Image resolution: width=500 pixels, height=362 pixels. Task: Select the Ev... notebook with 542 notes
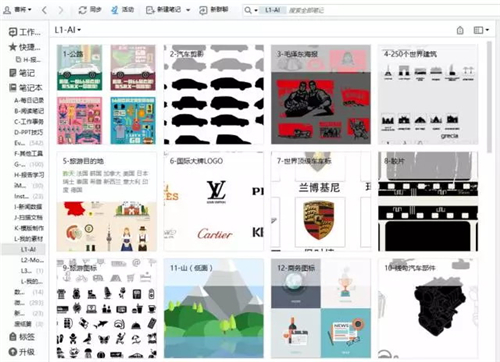tap(29, 143)
